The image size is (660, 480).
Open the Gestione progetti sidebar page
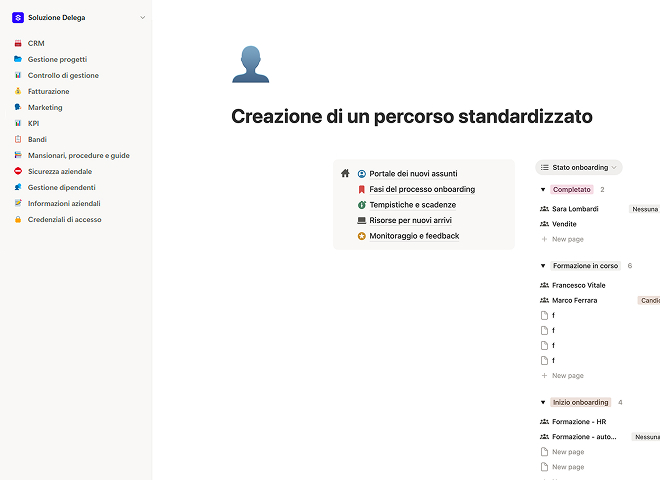pyautogui.click(x=57, y=59)
